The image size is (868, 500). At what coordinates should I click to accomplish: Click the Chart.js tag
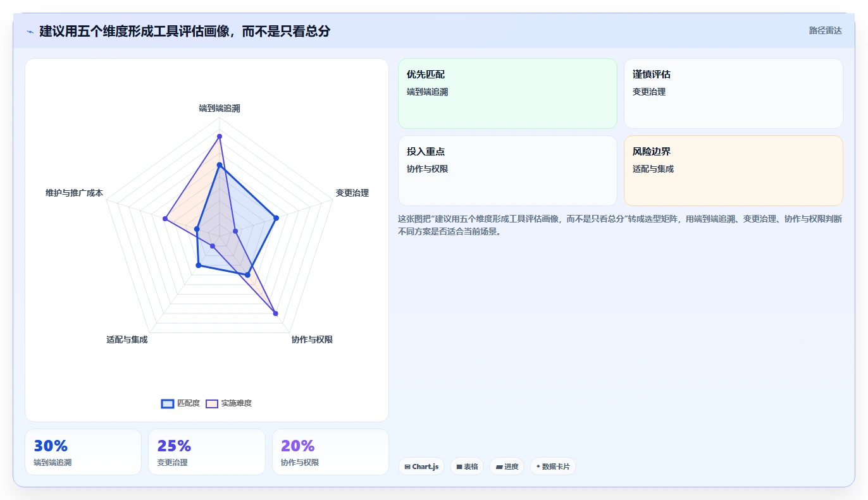point(421,466)
